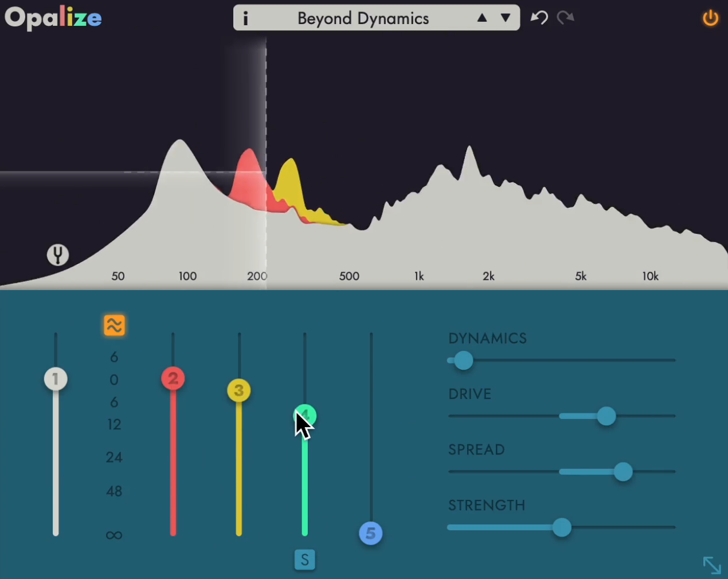This screenshot has height=579, width=728.
Task: Click the SPREAD slider handle
Action: coord(623,472)
